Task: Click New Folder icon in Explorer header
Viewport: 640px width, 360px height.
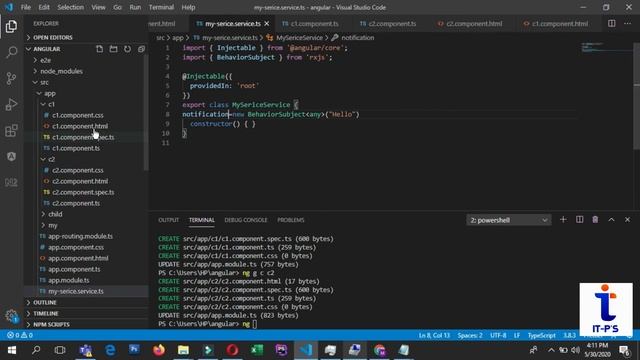Action: coord(113,49)
